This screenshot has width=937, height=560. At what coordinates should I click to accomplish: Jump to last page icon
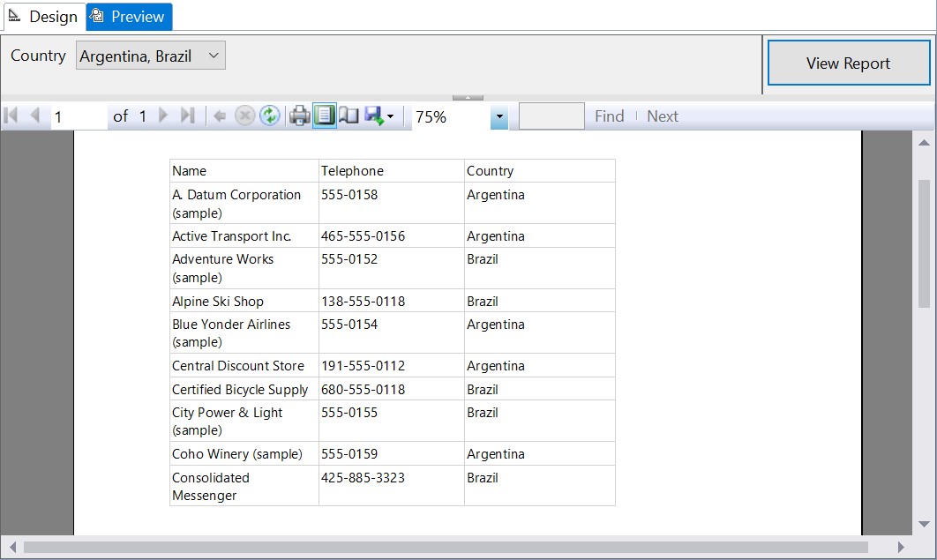[188, 116]
